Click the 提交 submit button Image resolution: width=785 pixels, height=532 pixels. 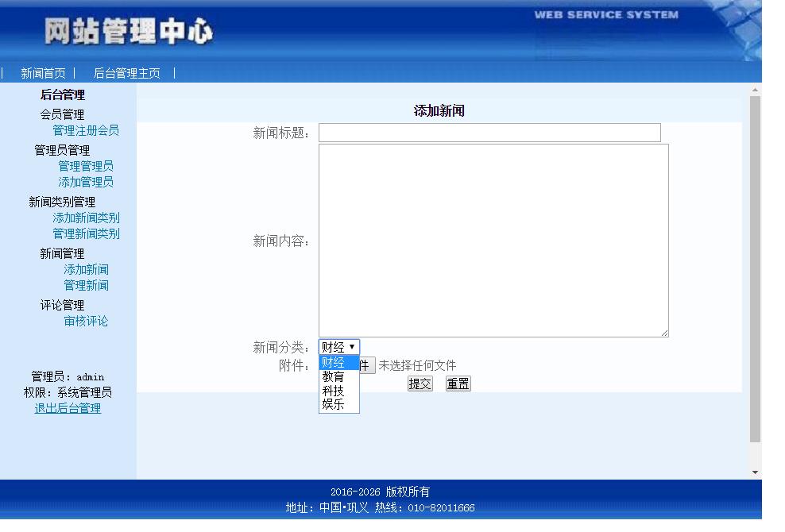pyautogui.click(x=420, y=384)
